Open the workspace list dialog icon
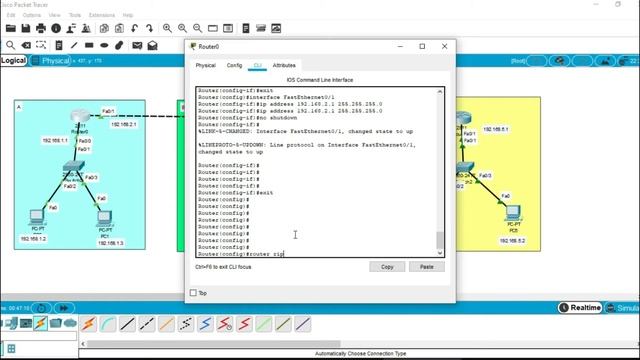Viewport: 640px width, 360px height. [x=228, y=28]
